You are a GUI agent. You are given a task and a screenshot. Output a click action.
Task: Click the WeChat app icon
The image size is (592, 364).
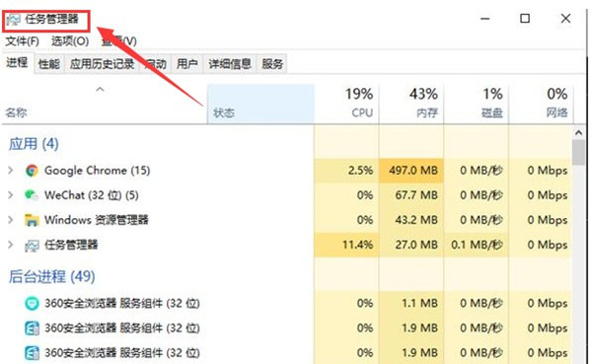(32, 195)
